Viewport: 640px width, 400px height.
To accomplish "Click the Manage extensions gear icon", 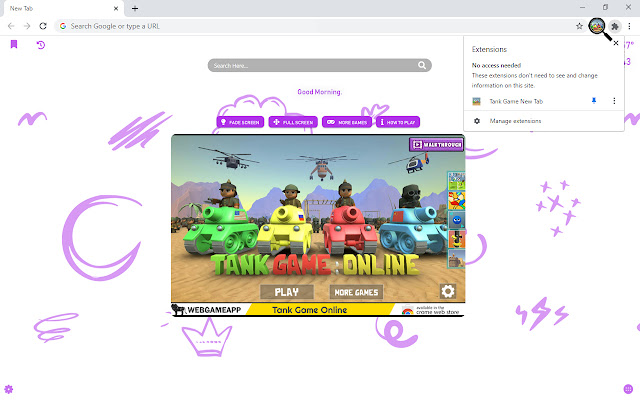I will (x=477, y=121).
